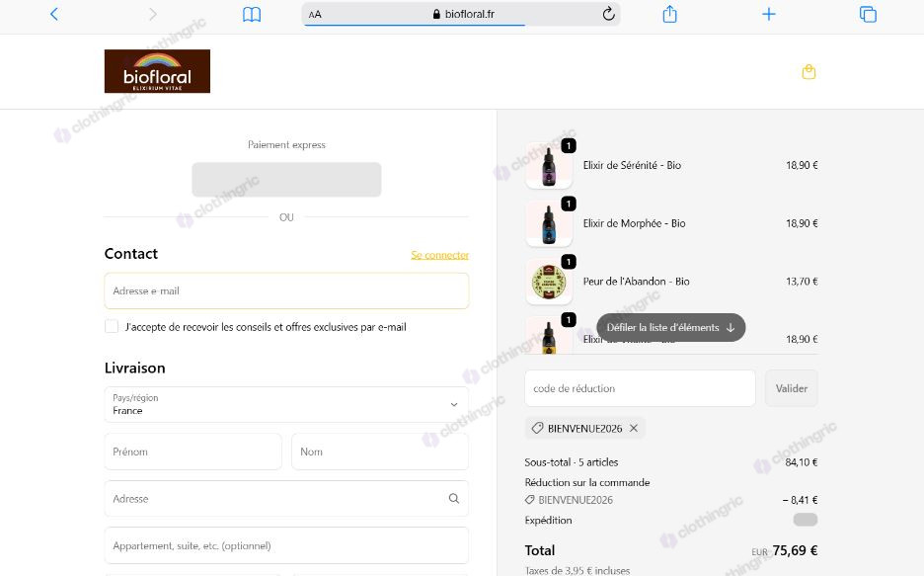Click the address search magnifier icon
This screenshot has height=576, width=924.
click(454, 498)
